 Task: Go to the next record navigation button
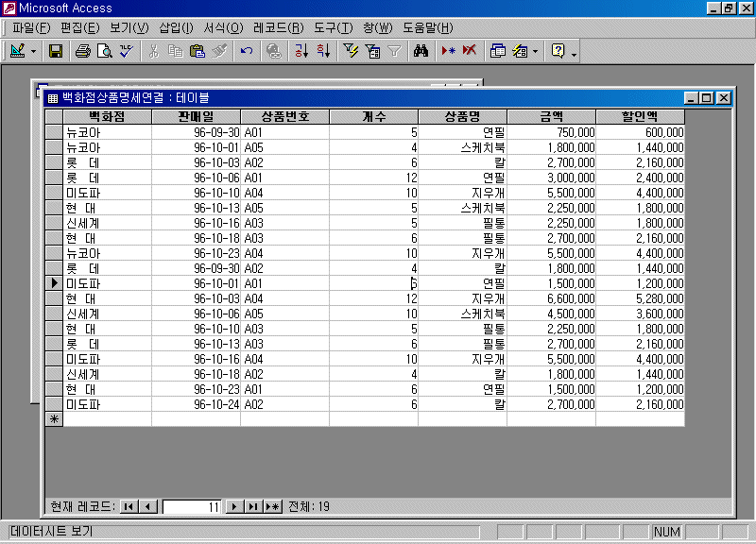[x=234, y=506]
